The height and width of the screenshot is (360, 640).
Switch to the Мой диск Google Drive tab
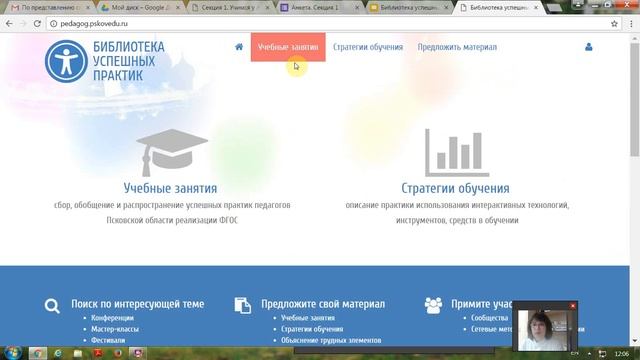(x=140, y=7)
